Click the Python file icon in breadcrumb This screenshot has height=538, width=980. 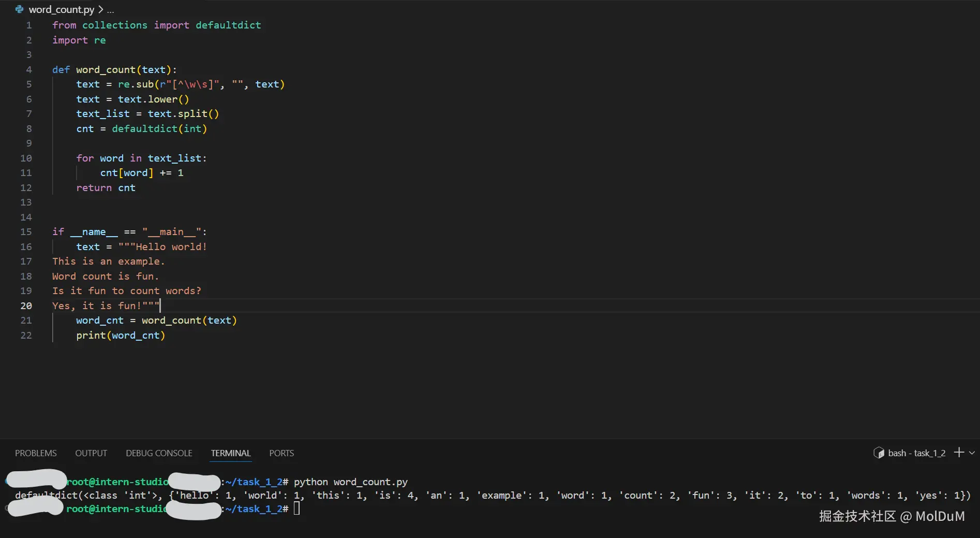pos(20,9)
